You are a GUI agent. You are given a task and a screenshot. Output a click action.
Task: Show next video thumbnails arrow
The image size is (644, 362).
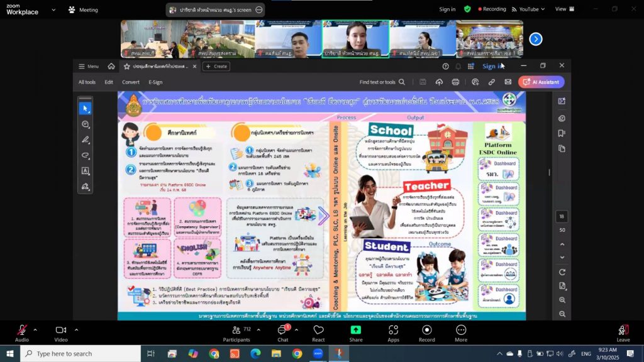click(x=536, y=39)
